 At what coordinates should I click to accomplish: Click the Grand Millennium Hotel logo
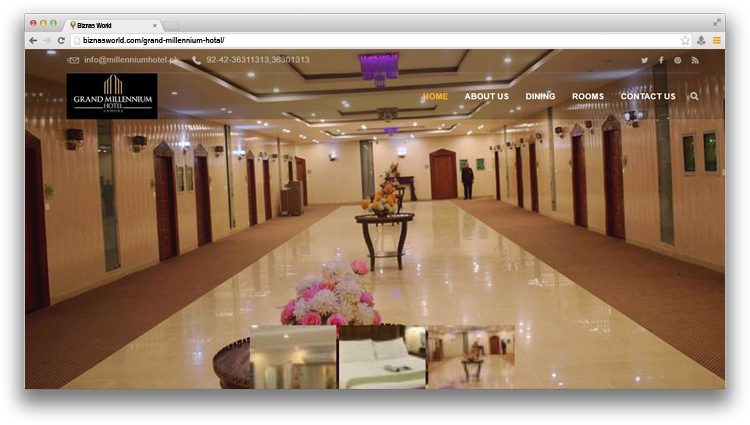pos(112,96)
